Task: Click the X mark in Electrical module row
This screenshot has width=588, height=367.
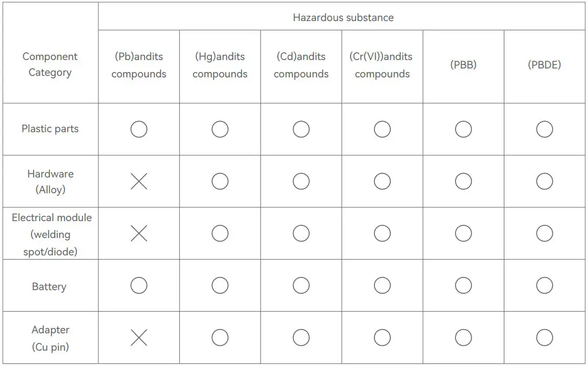Action: [x=139, y=233]
